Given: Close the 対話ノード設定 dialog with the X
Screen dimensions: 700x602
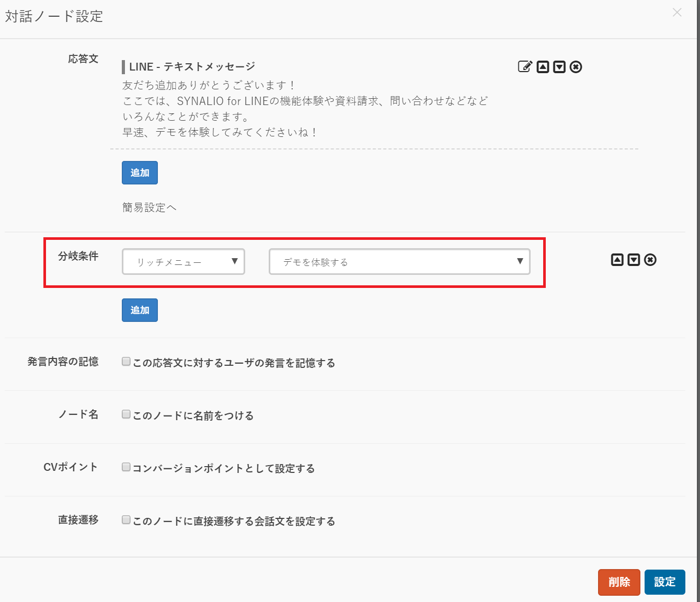Looking at the screenshot, I should [x=677, y=13].
